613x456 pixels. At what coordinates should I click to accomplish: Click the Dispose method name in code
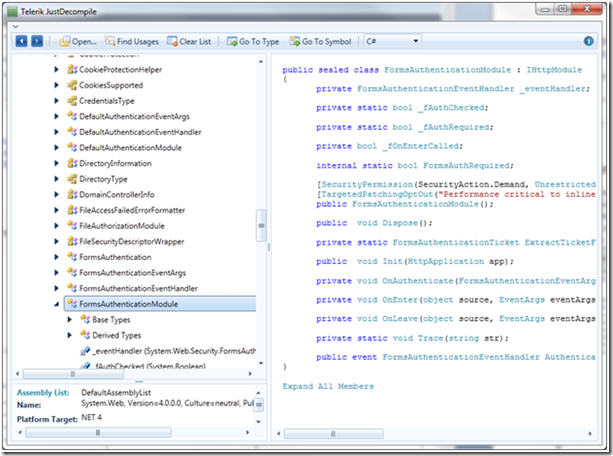click(x=400, y=223)
